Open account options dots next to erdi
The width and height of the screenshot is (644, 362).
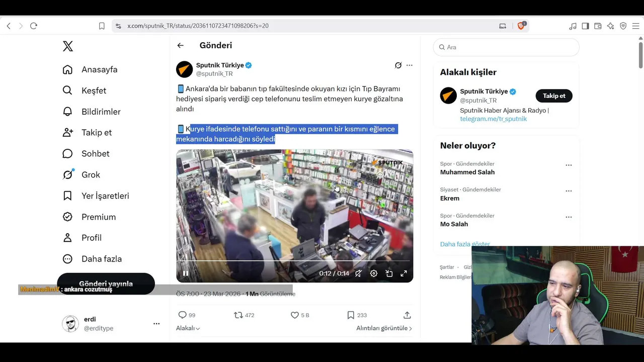(156, 324)
